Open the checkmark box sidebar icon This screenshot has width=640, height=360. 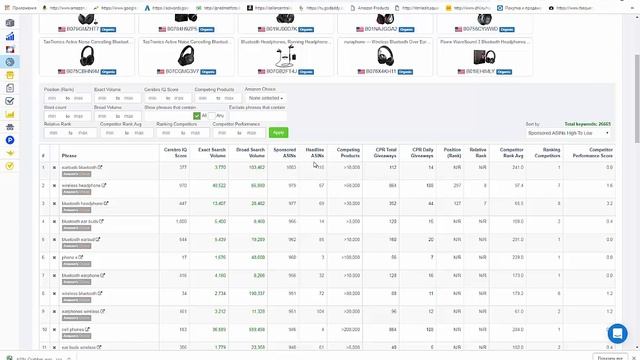point(10,101)
